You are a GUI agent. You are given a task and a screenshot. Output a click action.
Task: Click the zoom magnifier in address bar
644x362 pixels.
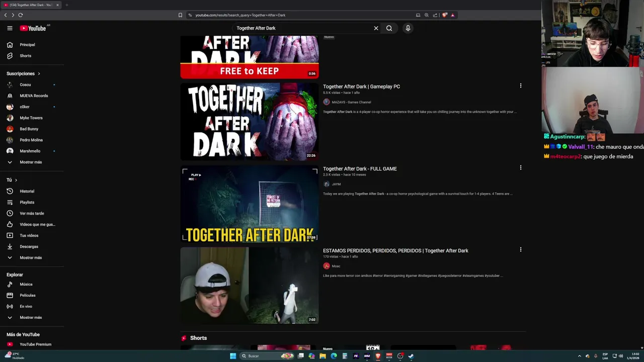[427, 15]
